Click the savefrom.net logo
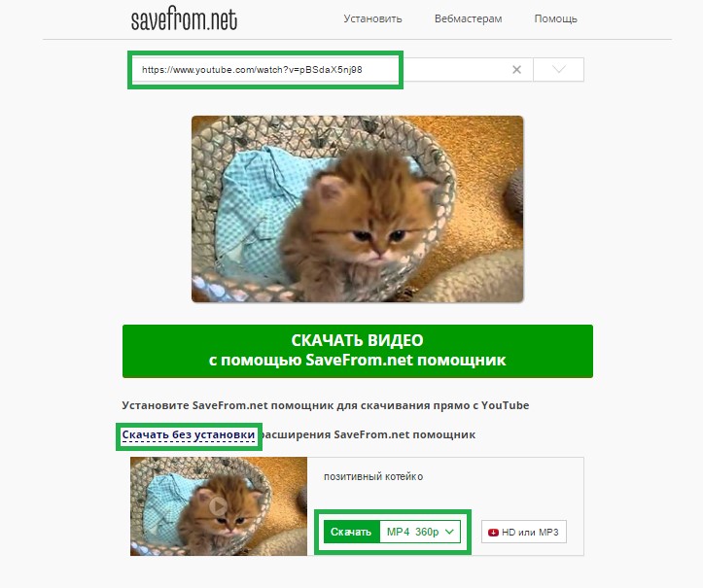Screen dimensions: 703x588 pos(184,20)
